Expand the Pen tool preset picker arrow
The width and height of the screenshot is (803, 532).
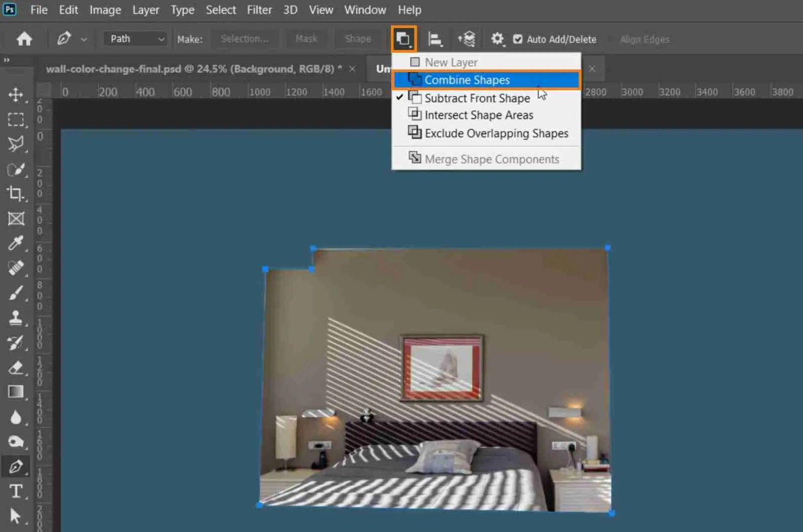click(84, 39)
